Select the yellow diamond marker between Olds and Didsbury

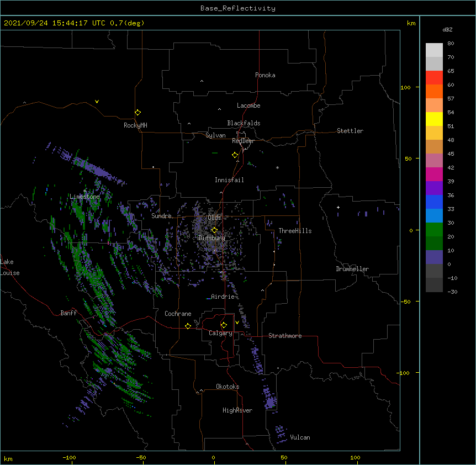tap(214, 230)
